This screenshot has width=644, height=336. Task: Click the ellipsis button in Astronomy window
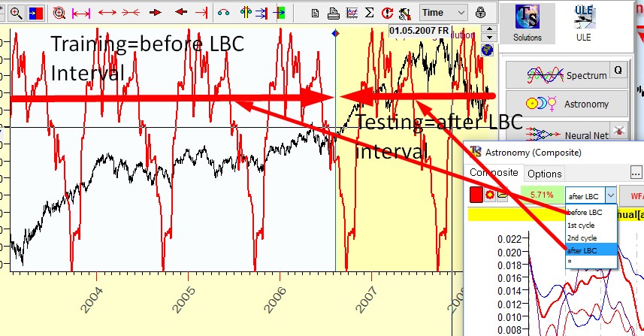point(636,172)
